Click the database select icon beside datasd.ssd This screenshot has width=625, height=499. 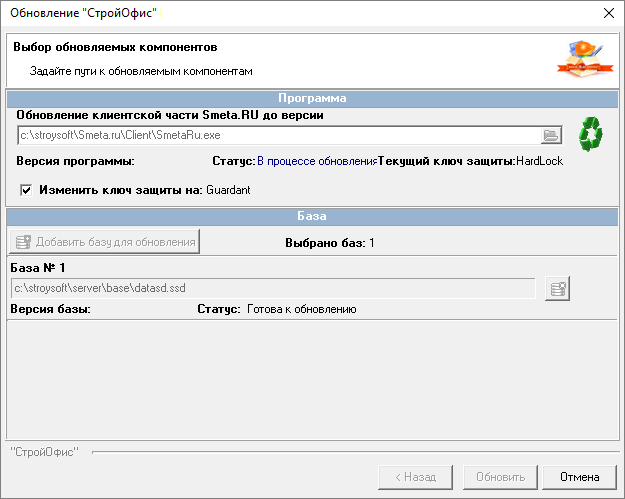pyautogui.click(x=558, y=288)
